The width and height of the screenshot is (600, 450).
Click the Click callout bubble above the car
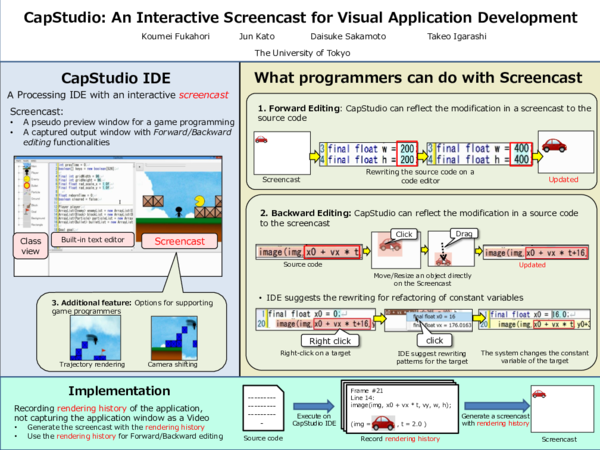(x=404, y=234)
